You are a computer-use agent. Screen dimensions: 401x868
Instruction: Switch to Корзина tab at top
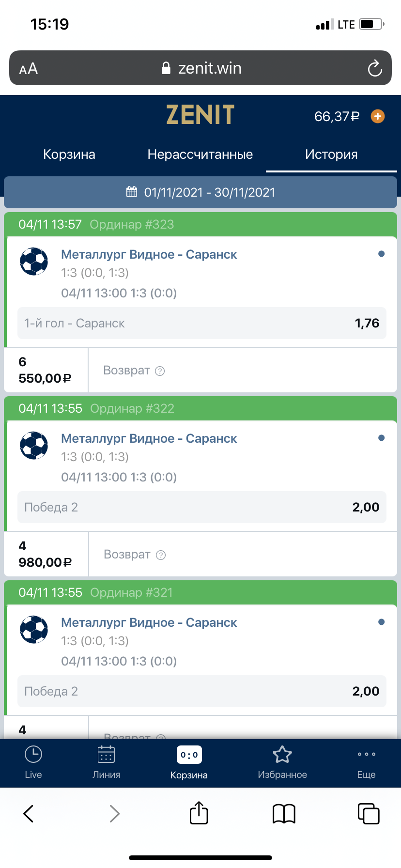point(69,155)
